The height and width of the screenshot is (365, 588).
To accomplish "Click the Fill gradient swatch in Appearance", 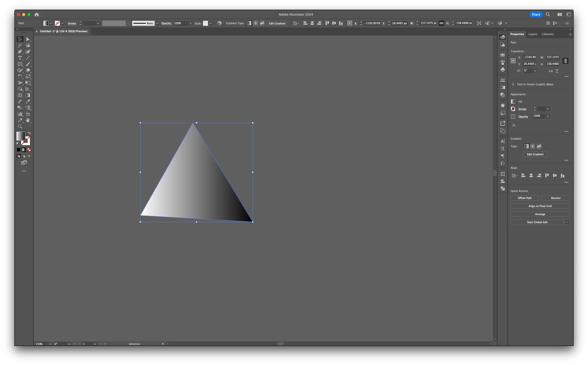I will (x=513, y=101).
